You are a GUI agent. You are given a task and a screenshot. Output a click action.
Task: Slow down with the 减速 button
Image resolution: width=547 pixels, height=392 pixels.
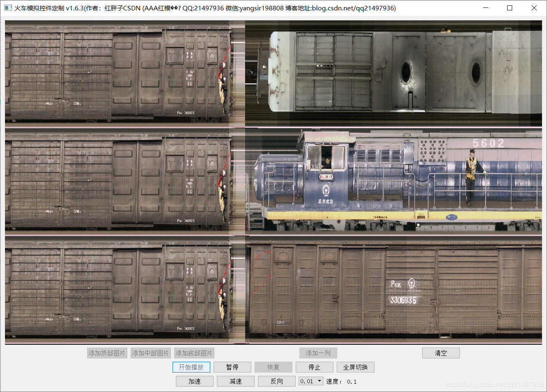[236, 381]
